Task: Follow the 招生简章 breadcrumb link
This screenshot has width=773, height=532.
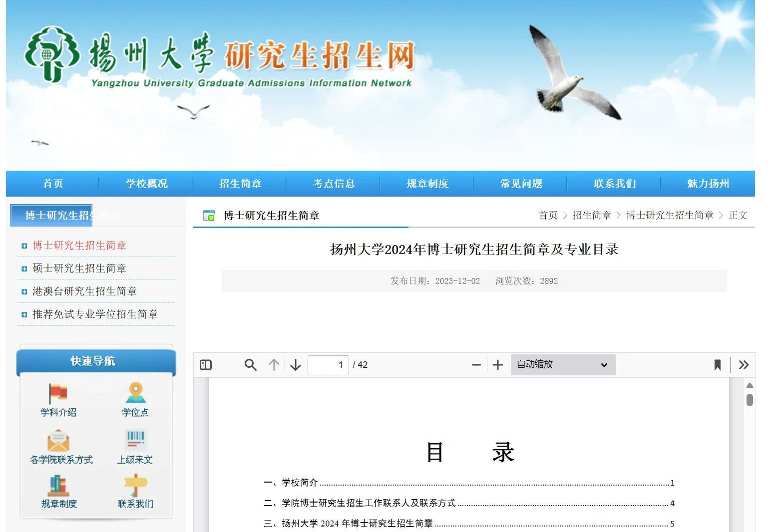Action: pyautogui.click(x=592, y=215)
